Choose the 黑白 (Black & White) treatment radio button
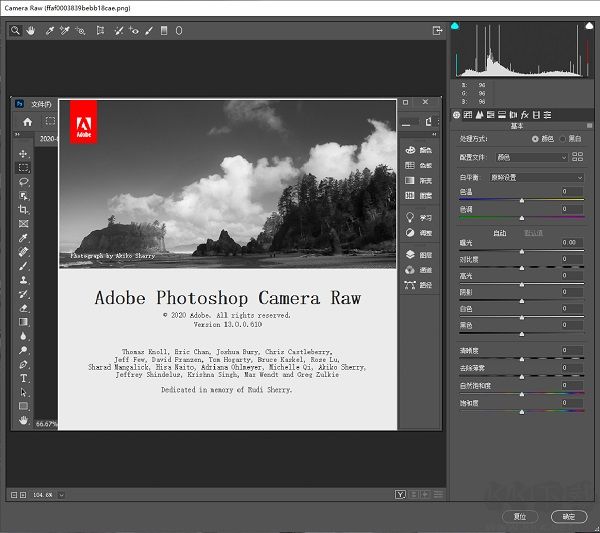 coord(564,139)
